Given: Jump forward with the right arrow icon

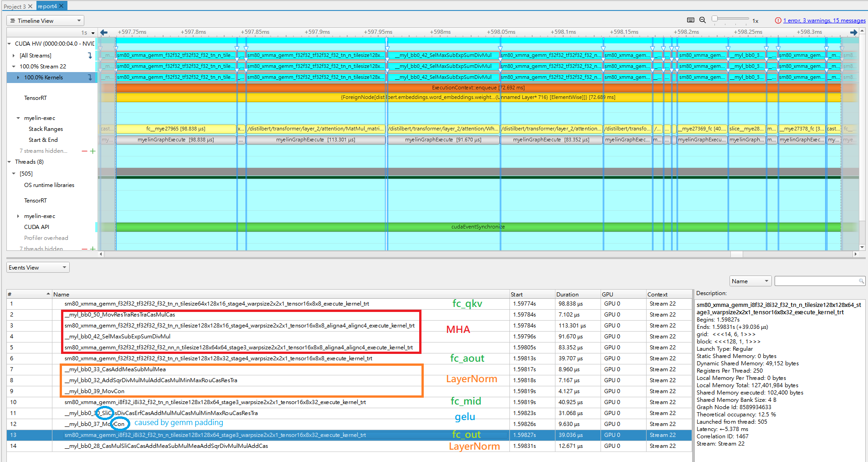Looking at the screenshot, I should (853, 32).
